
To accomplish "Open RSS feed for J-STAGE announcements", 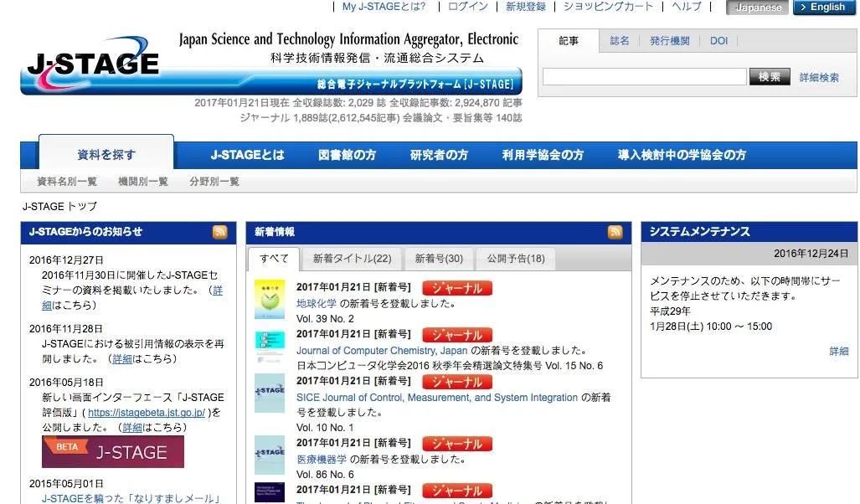I will pyautogui.click(x=220, y=232).
